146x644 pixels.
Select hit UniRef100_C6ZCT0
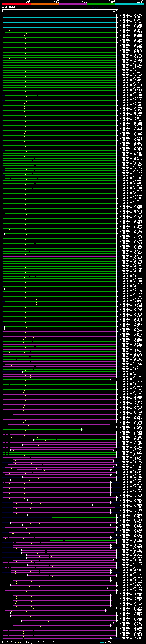131,256
